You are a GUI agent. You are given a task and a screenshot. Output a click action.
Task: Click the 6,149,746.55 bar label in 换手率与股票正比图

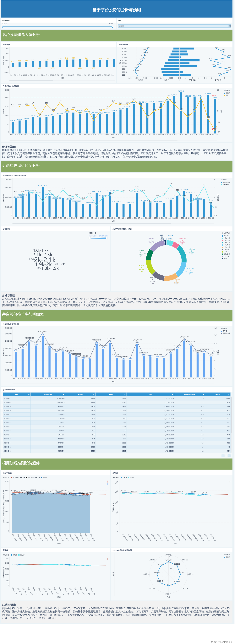(43, 331)
